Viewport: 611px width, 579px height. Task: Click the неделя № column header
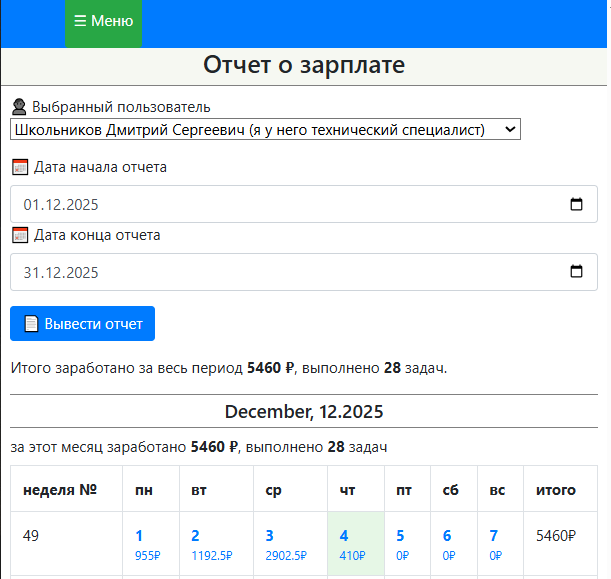(59, 490)
